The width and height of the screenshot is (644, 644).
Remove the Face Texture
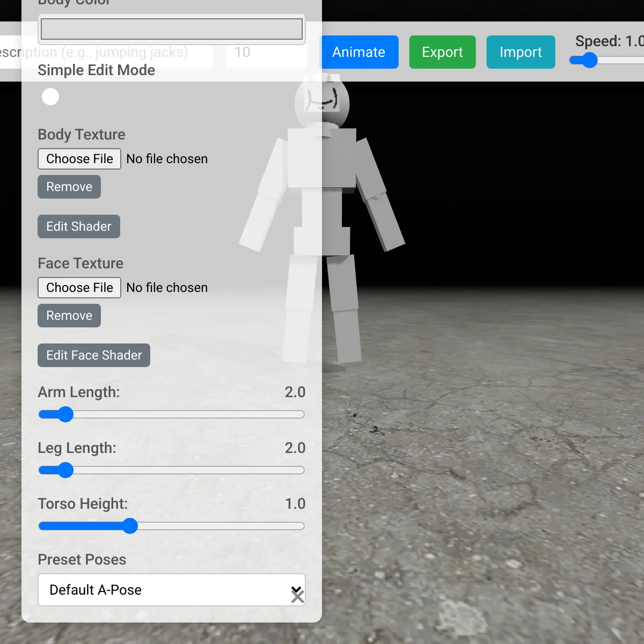(69, 316)
